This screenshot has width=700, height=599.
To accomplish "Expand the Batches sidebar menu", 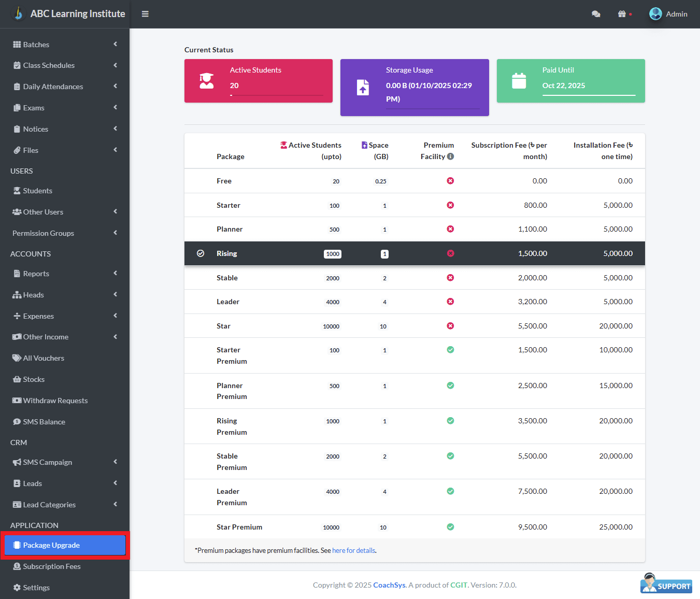I will 65,45.
